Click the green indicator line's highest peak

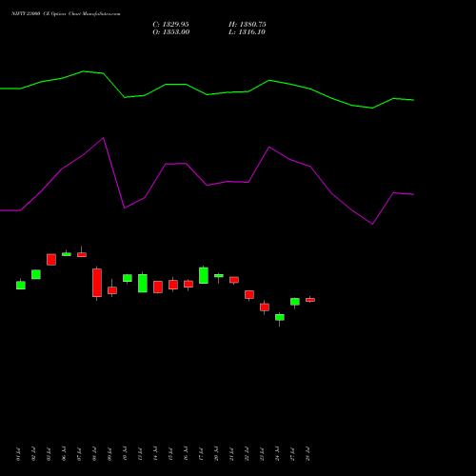84,71
